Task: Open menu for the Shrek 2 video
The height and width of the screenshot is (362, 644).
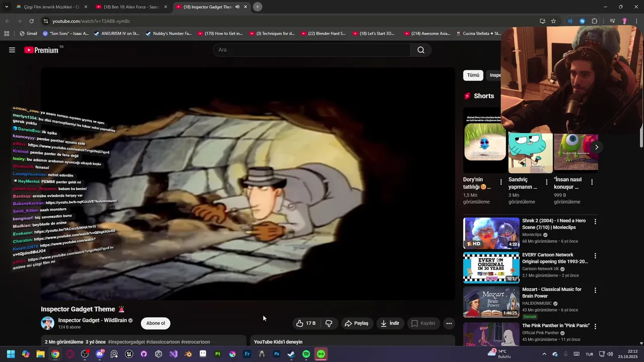Action: click(x=595, y=221)
